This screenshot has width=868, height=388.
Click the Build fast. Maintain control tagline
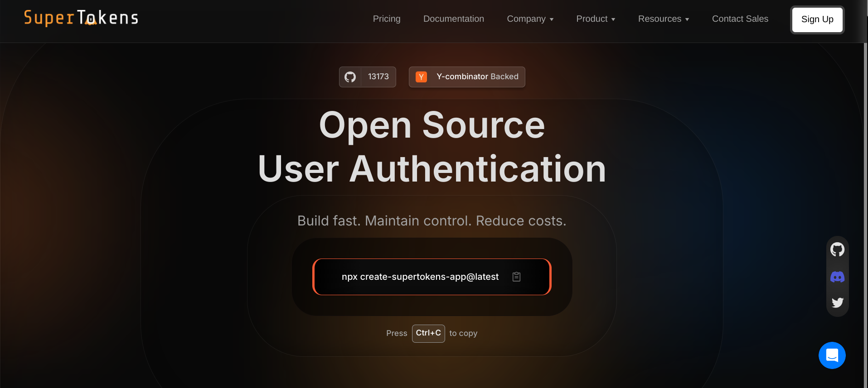432,220
